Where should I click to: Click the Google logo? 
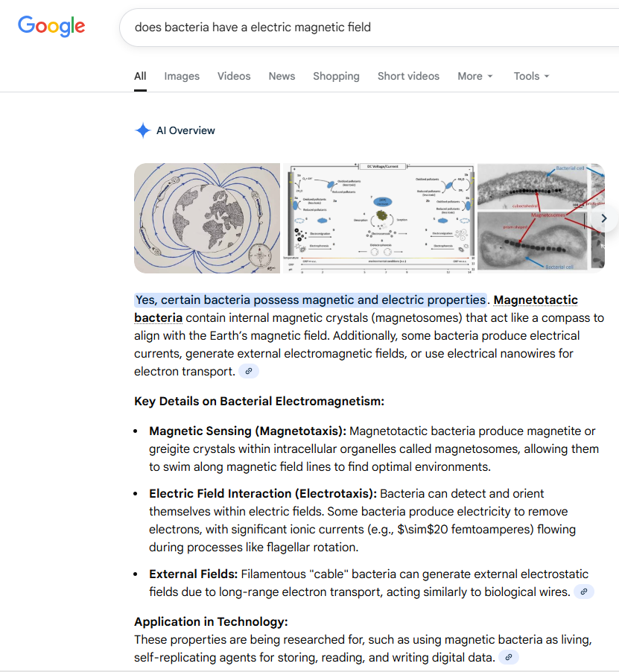(x=51, y=27)
